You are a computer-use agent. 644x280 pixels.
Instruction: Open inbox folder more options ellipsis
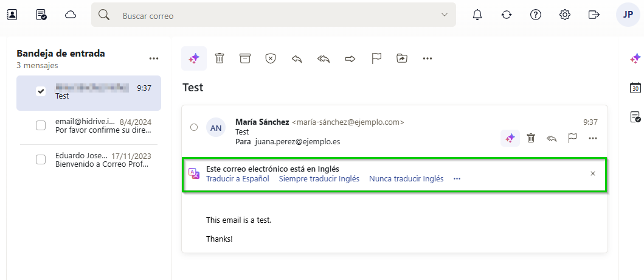[x=154, y=58]
